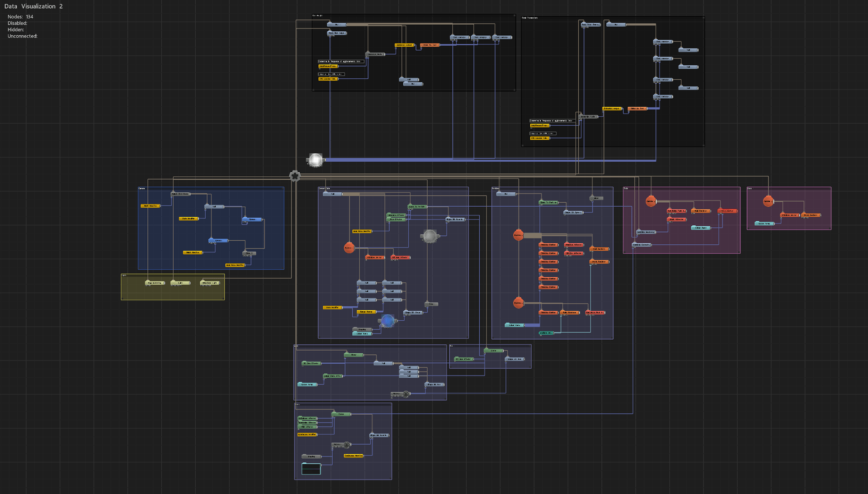Select the Skybox Light node

coord(210,283)
